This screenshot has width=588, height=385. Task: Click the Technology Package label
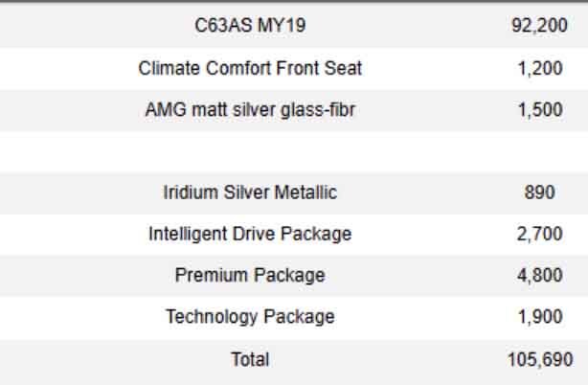click(250, 317)
